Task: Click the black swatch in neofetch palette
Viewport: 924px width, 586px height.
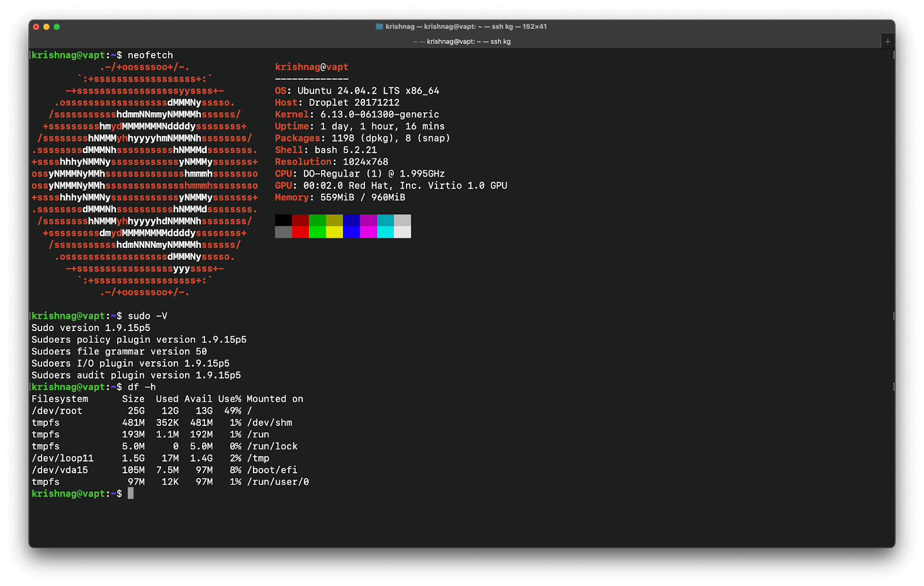Action: [x=284, y=220]
